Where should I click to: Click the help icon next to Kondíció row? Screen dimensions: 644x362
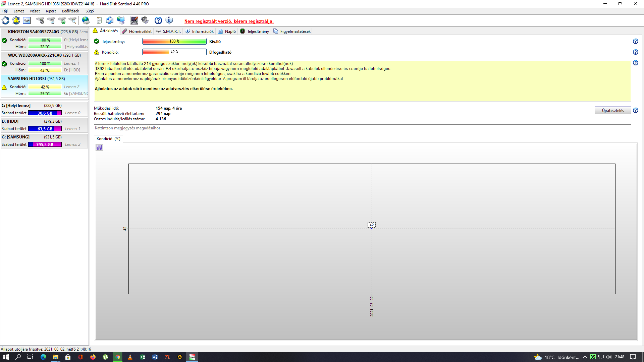pos(635,52)
